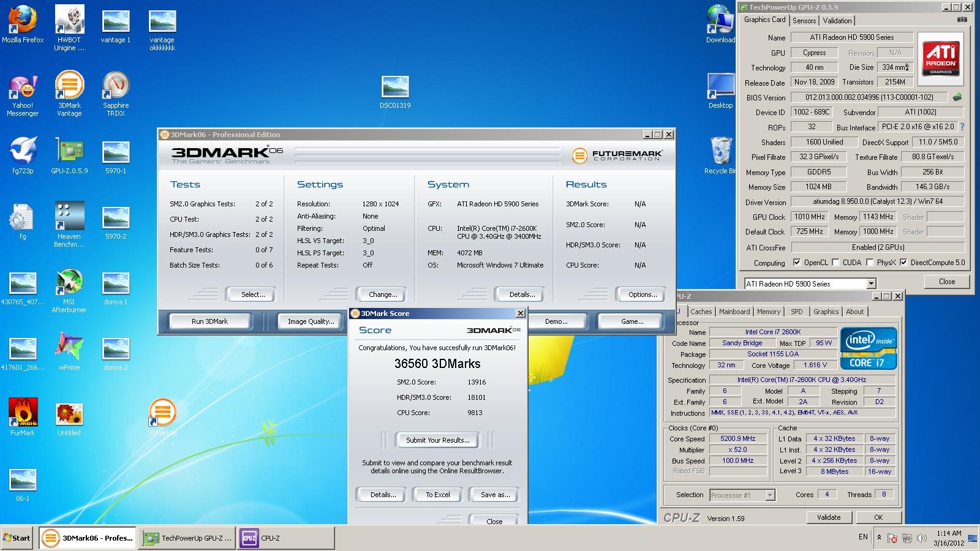Open Untitled image on desktop
The image size is (980, 551).
point(69,418)
